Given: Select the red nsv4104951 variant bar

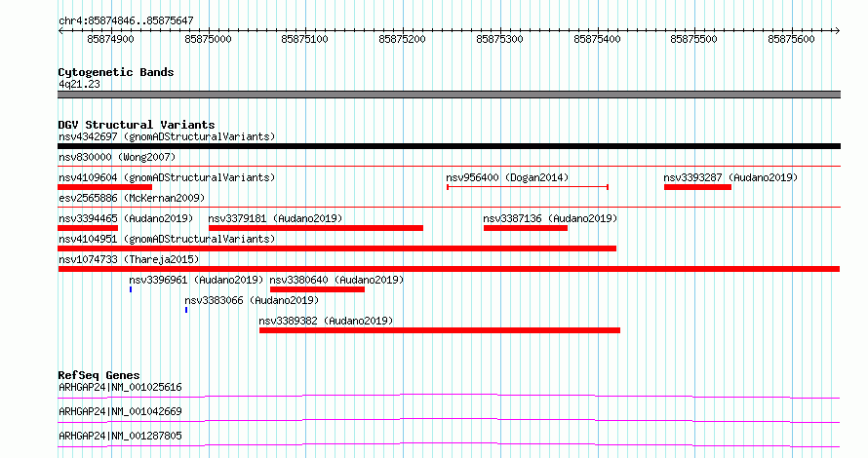Looking at the screenshot, I should tap(337, 248).
